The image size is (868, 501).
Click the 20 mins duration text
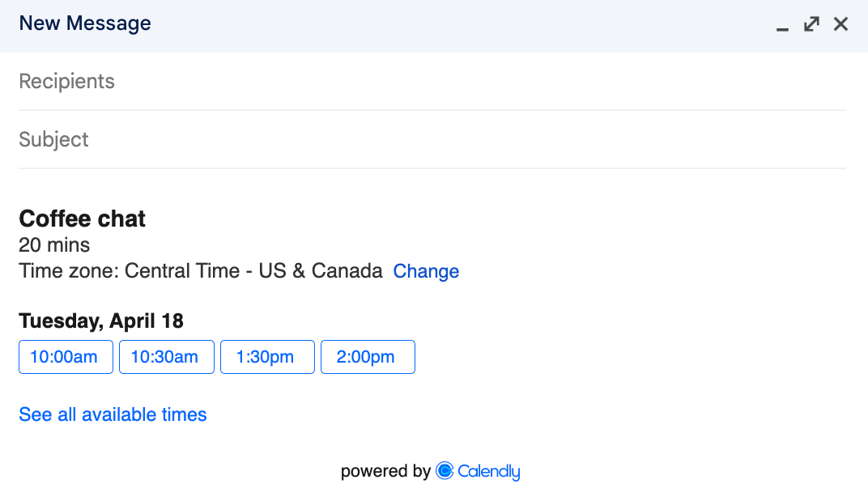54,244
